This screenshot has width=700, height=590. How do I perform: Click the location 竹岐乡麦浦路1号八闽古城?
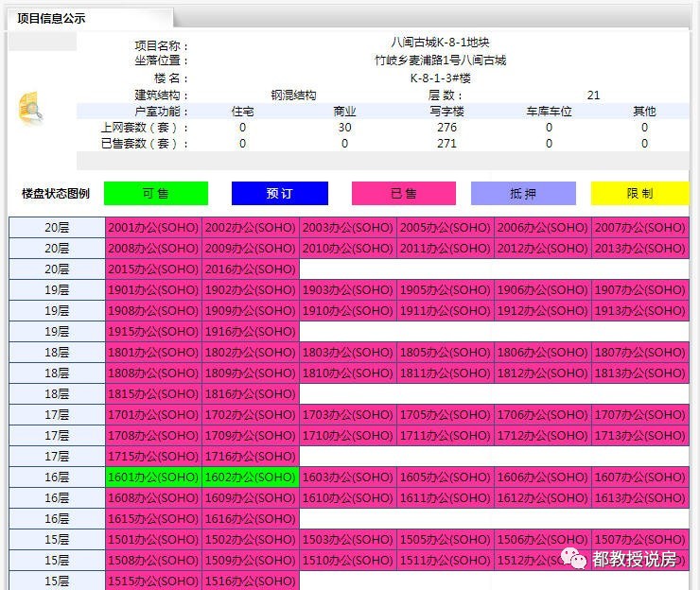(440, 61)
